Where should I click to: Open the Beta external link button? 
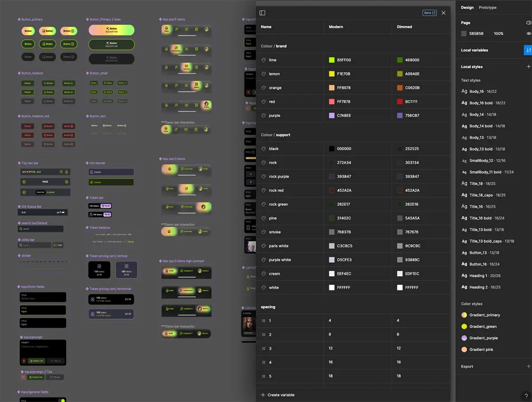[x=430, y=13]
